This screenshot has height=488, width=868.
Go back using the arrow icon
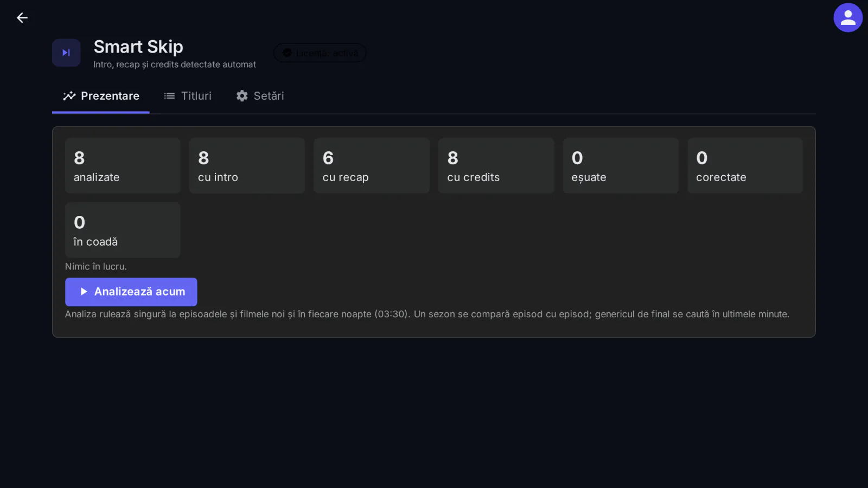[22, 18]
